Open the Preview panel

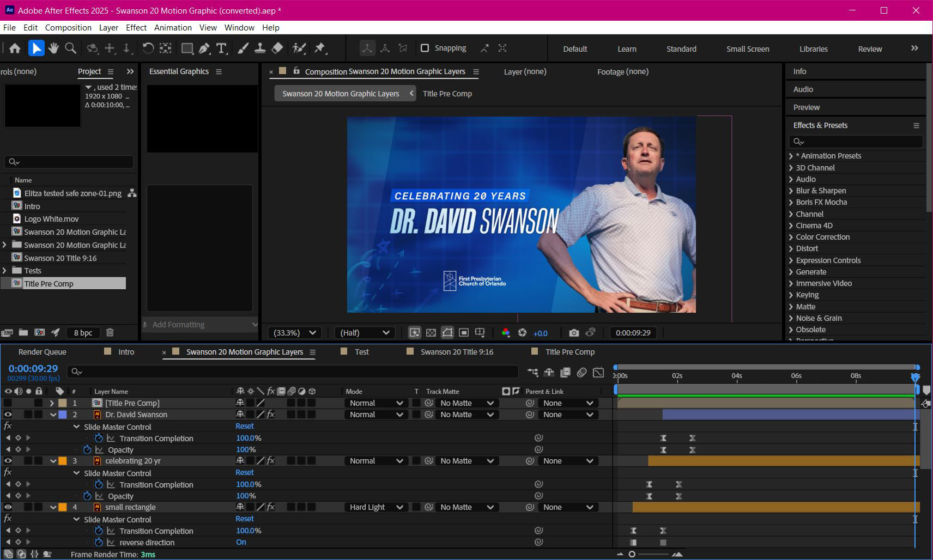[807, 107]
